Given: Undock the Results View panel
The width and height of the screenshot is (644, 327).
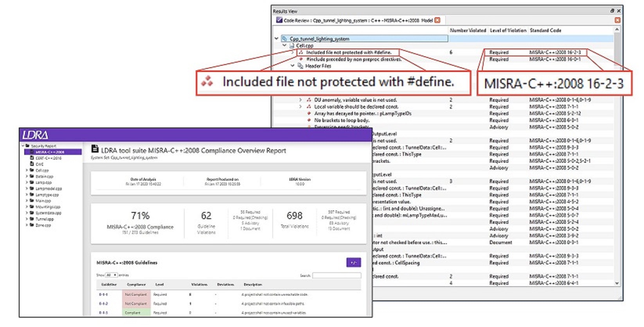Looking at the screenshot, I should tap(612, 11).
